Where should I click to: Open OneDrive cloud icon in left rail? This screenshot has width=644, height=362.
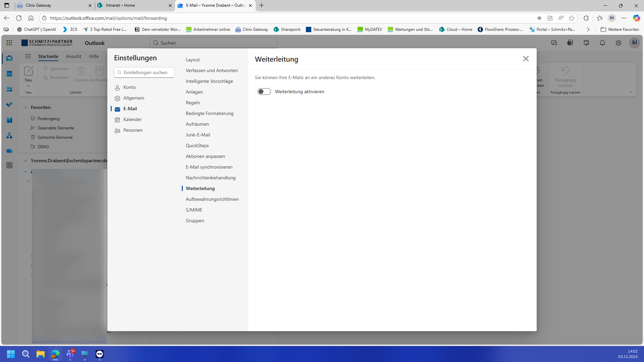tap(9, 151)
